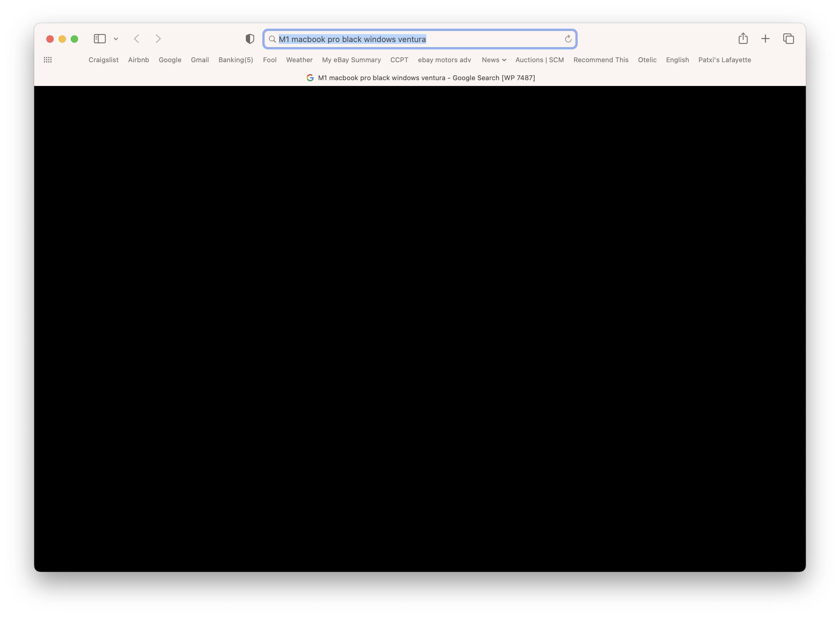The height and width of the screenshot is (617, 840).
Task: Reload page using refresh icon
Action: click(568, 39)
